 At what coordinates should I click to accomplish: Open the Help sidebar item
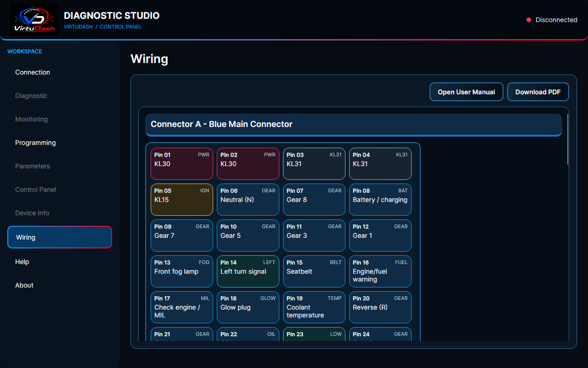pos(60,262)
